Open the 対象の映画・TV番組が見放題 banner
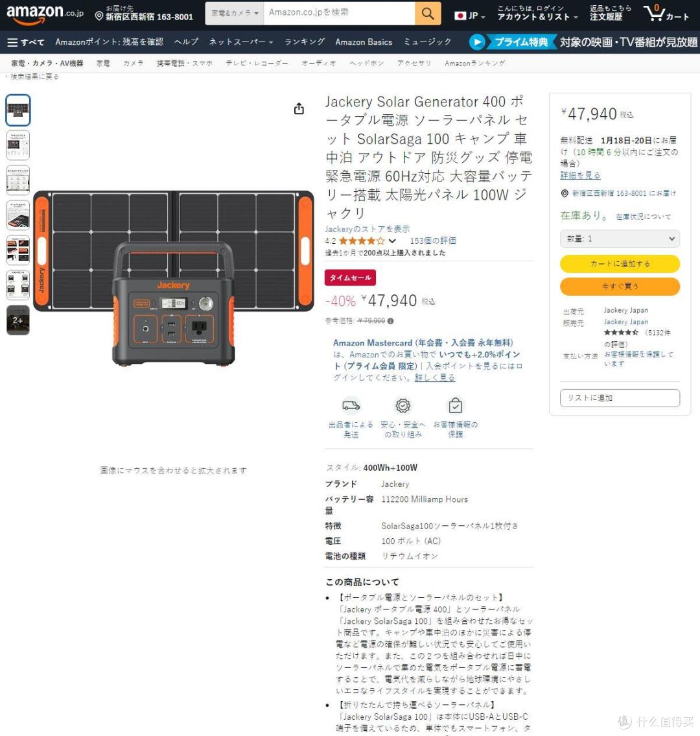Screen dimensions: 700x736 point(628,42)
